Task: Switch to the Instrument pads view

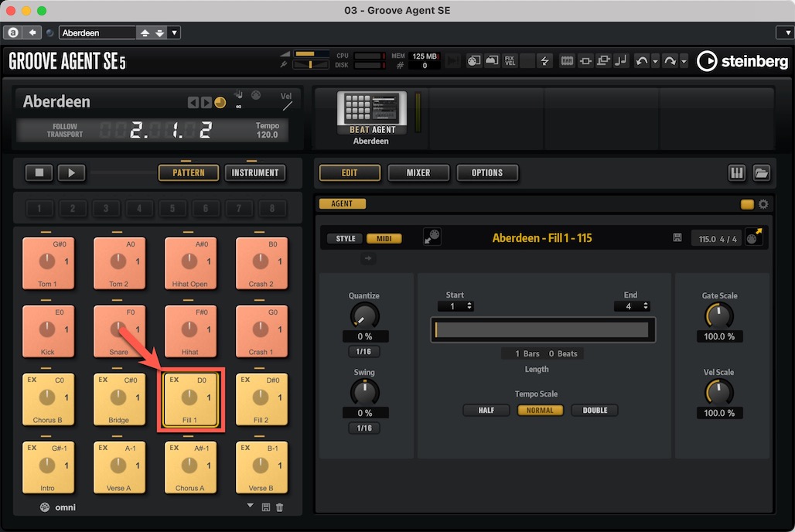Action: [255, 173]
